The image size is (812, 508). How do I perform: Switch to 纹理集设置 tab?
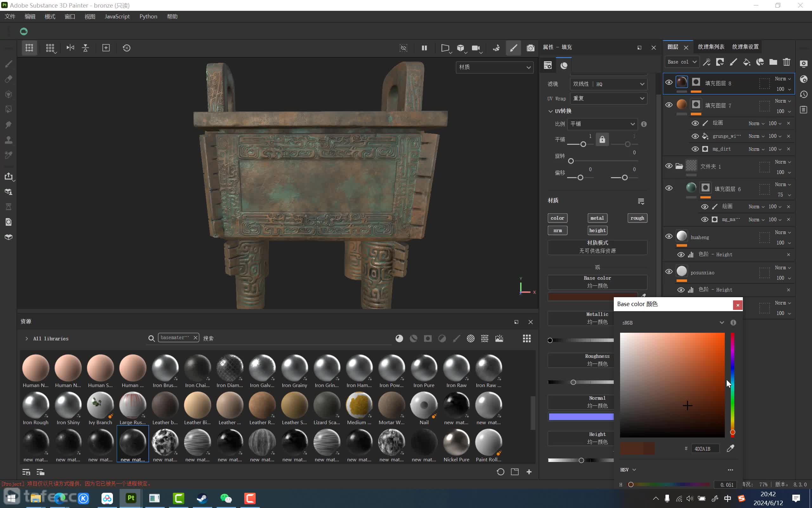click(745, 47)
